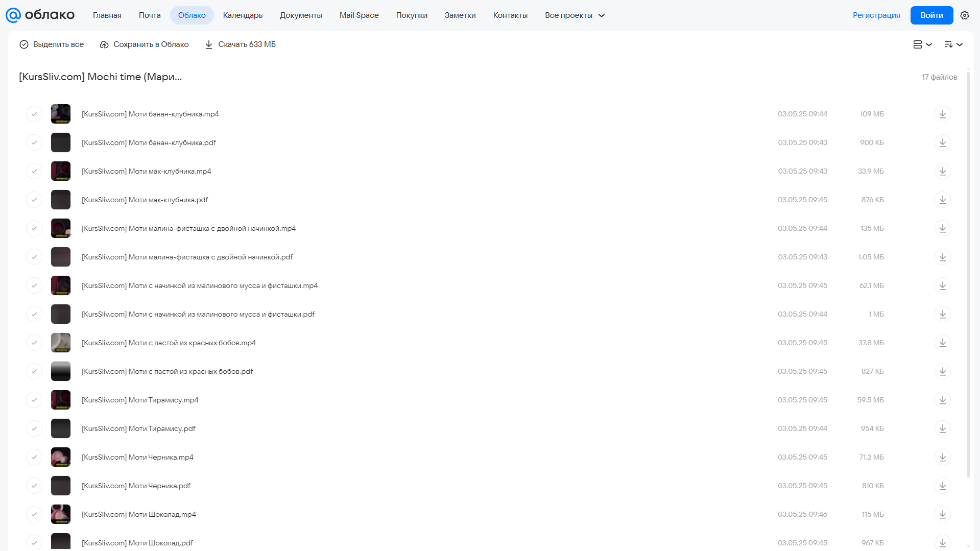
Task: Click the Войти button
Action: [x=931, y=15]
